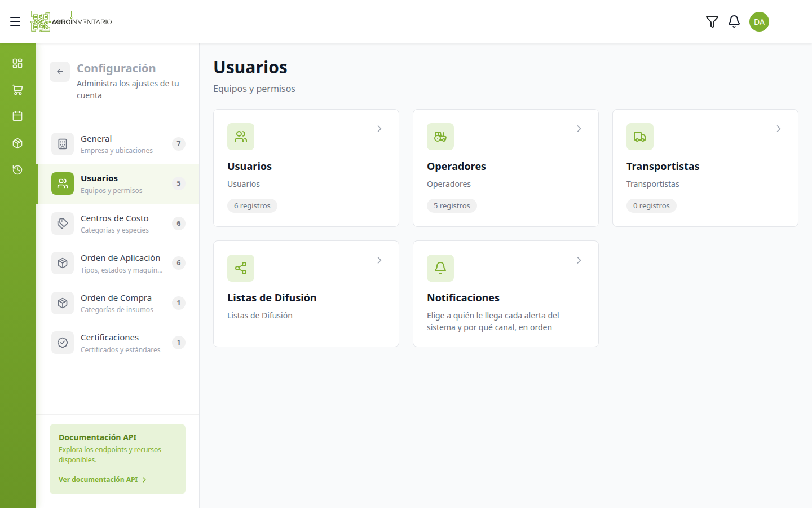Expand the Notificaciones card chevron
The width and height of the screenshot is (812, 508).
pos(579,260)
